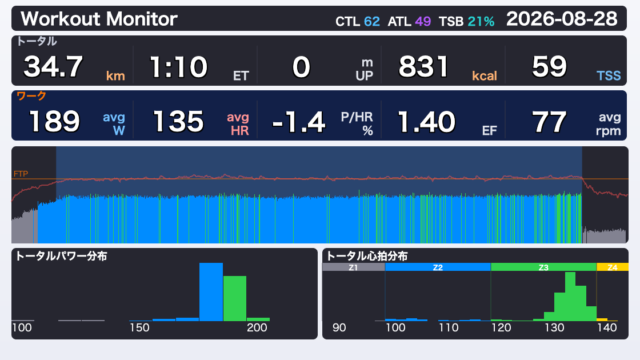Image resolution: width=640 pixels, height=360 pixels.
Task: Click the FTP line label on chart
Action: [20, 174]
